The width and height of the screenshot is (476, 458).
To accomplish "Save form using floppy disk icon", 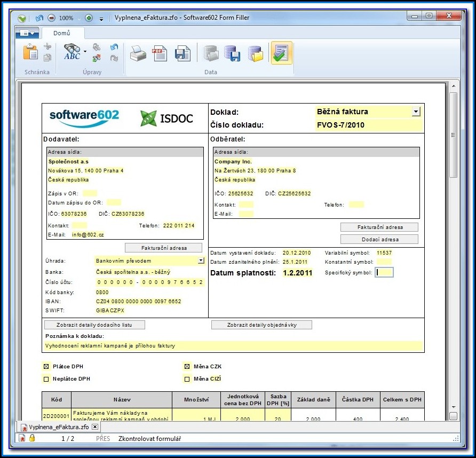I will pyautogui.click(x=183, y=53).
